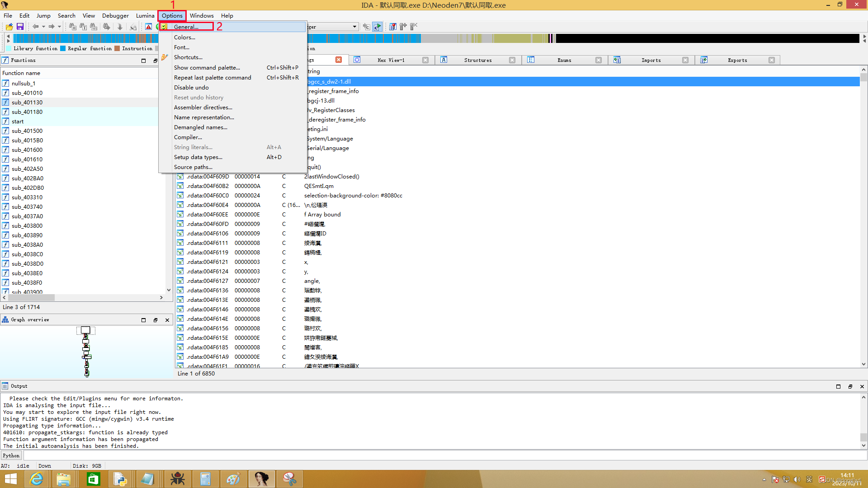Viewport: 868px width, 488px height.
Task: Open the Colors... menu entry
Action: pyautogui.click(x=184, y=38)
